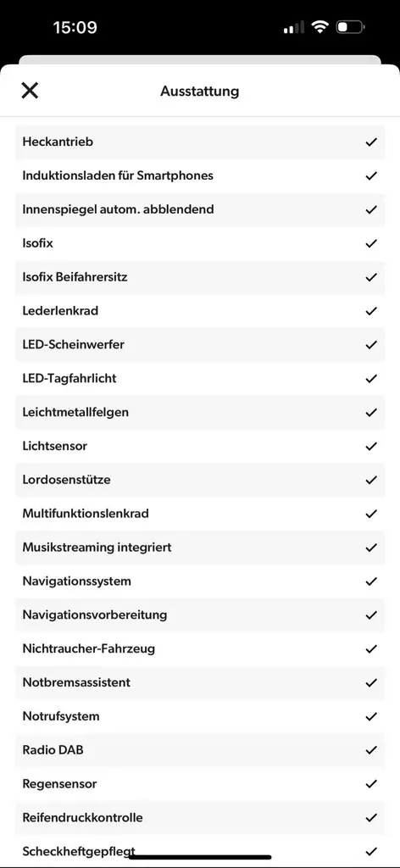Tap the checkmark next to Heckantrieb
This screenshot has width=400, height=868.
pos(371,142)
